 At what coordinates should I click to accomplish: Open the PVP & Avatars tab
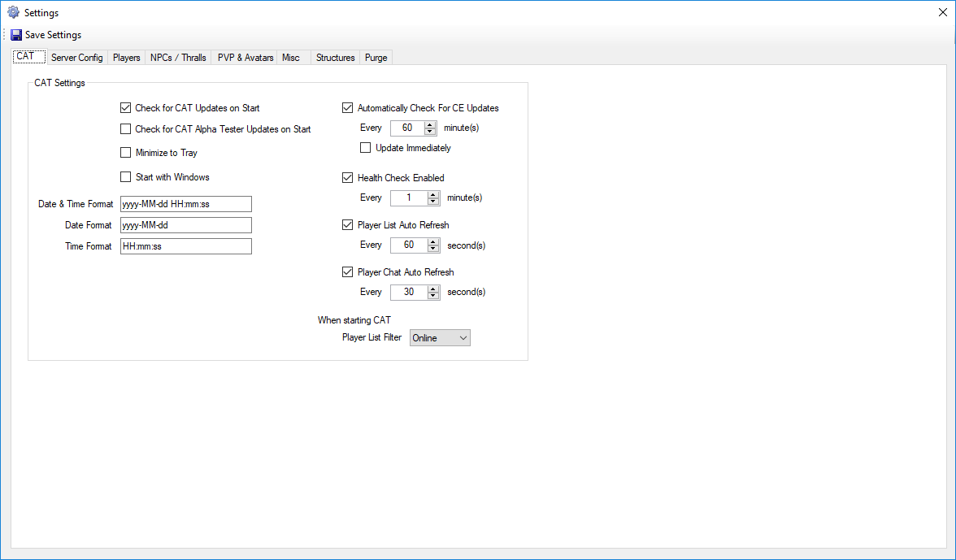point(246,58)
